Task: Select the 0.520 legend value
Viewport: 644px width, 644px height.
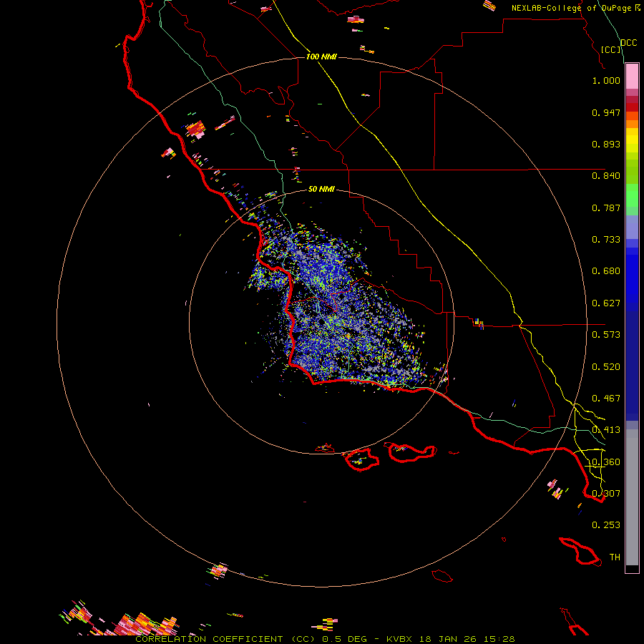Action: (x=606, y=367)
